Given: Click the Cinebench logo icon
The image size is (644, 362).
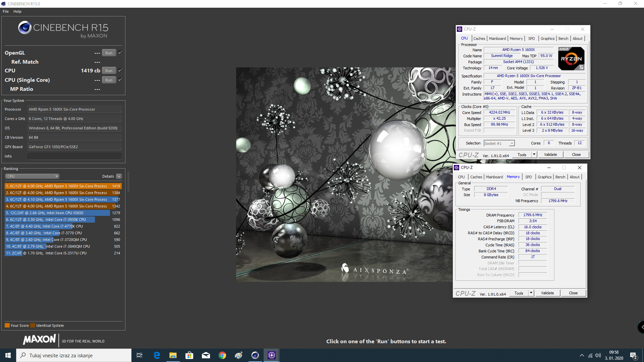Looking at the screenshot, I should tap(25, 27).
